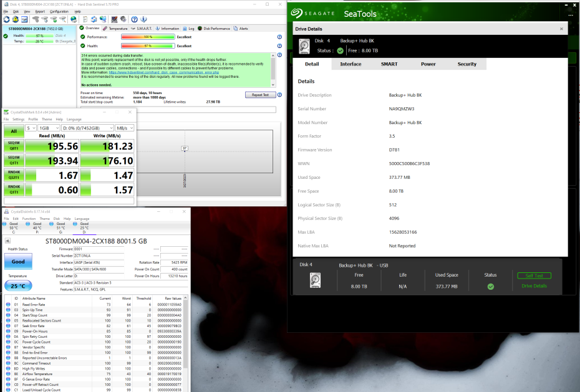
Task: Open the Alerts tab in Hard Disk Sentinel
Action: point(241,29)
